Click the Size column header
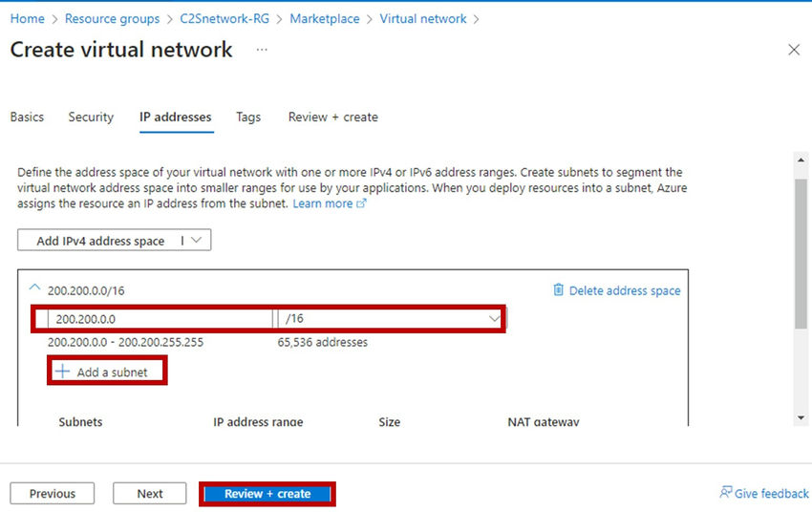This screenshot has height=512, width=812. 389,421
